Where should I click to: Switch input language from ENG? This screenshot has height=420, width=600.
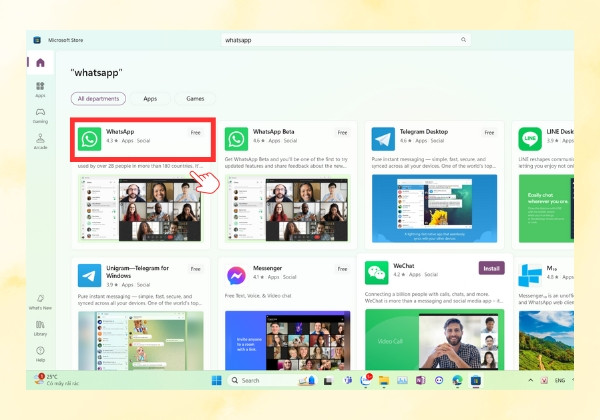[x=560, y=380]
